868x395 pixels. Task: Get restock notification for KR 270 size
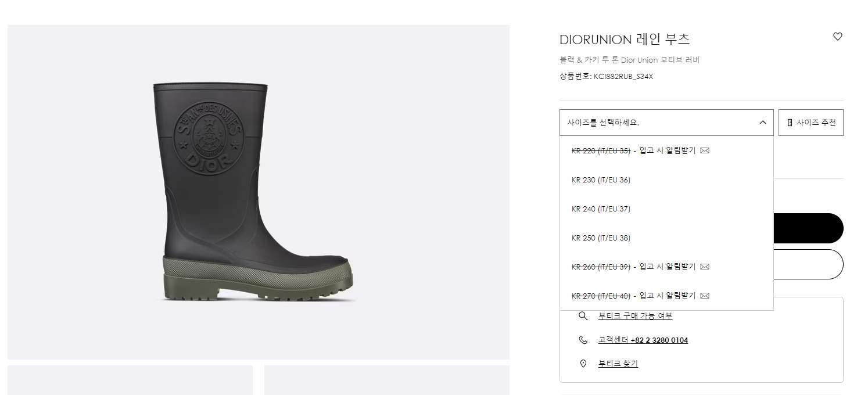(x=666, y=296)
